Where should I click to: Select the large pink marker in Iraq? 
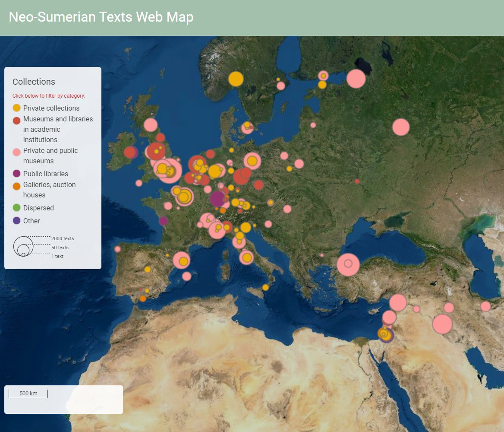pyautogui.click(x=442, y=324)
